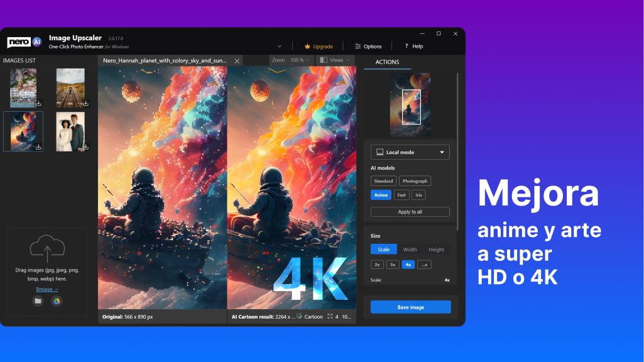Viewport: 644px width, 362px height.
Task: Click the Cartoon model status icon
Action: pyautogui.click(x=299, y=316)
